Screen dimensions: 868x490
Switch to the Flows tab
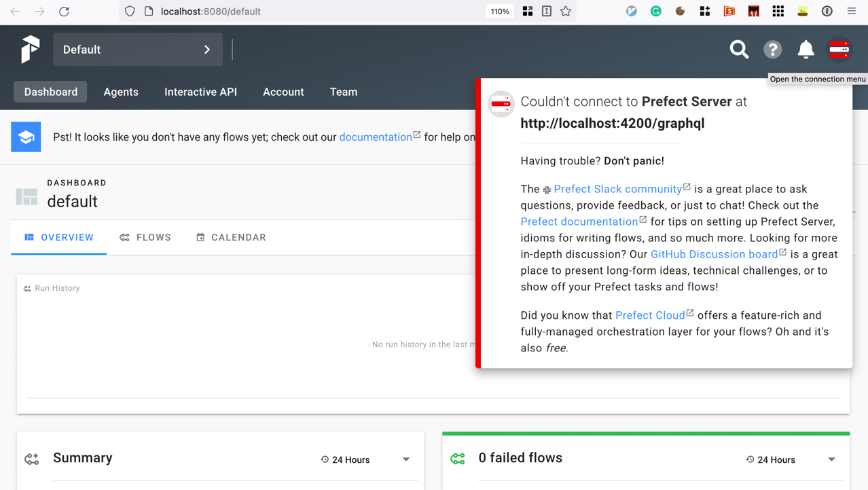pyautogui.click(x=145, y=237)
